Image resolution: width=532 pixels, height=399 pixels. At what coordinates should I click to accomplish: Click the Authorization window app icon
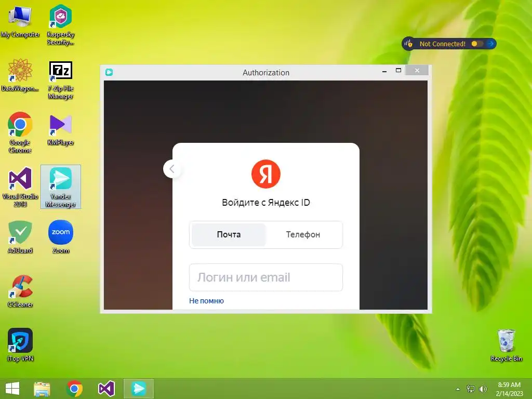(109, 72)
